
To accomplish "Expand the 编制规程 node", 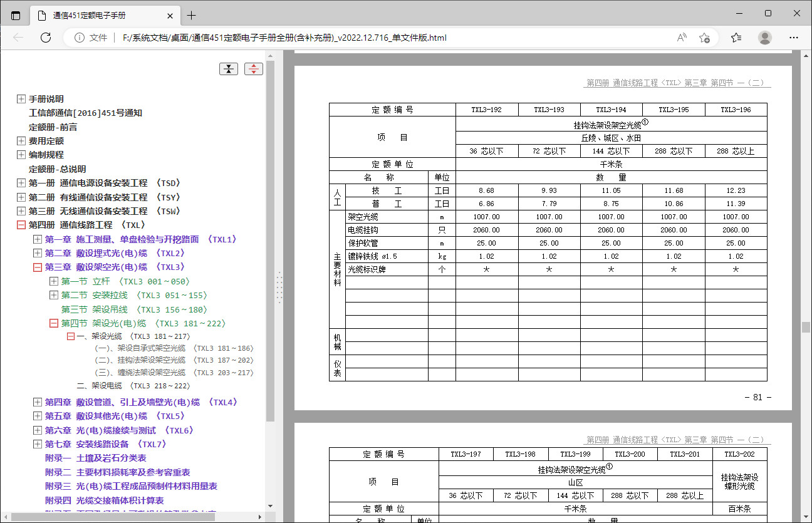I will [x=21, y=155].
